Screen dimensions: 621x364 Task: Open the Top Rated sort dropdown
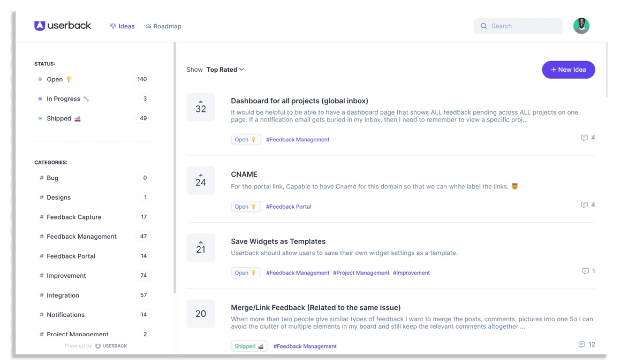[225, 69]
